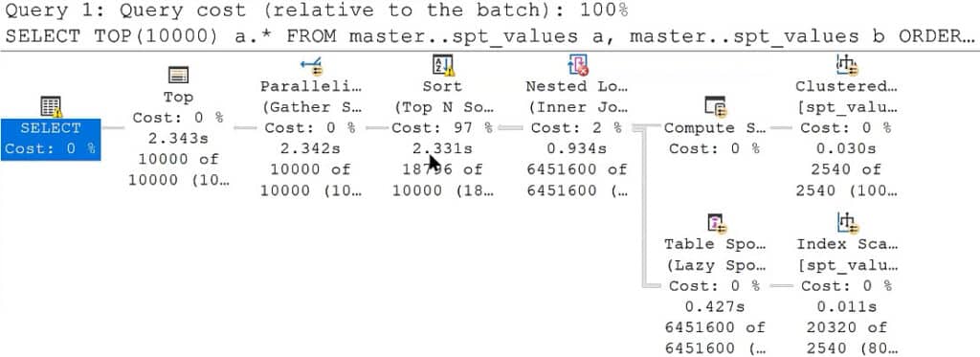980x357 pixels.
Task: Select the Parallelism Gather Streams icon
Action: [x=311, y=64]
